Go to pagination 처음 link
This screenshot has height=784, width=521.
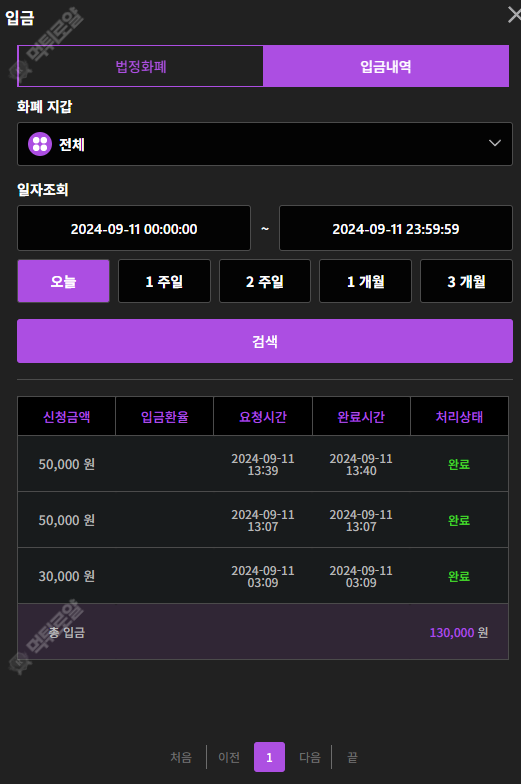tap(181, 757)
